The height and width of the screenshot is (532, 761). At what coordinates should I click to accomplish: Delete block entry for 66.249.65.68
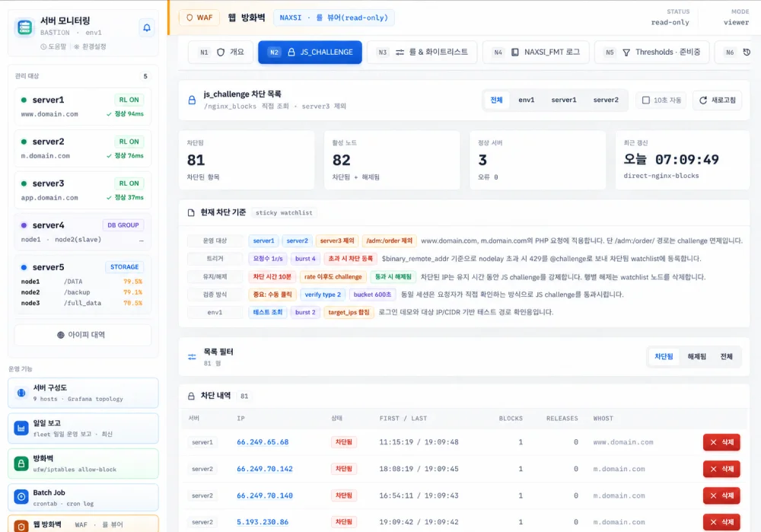coord(721,442)
